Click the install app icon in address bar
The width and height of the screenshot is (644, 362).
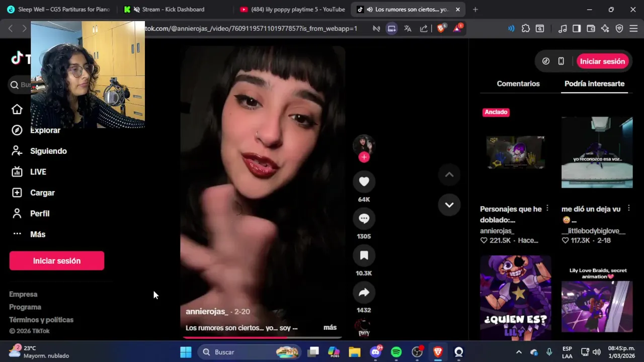coord(391,29)
